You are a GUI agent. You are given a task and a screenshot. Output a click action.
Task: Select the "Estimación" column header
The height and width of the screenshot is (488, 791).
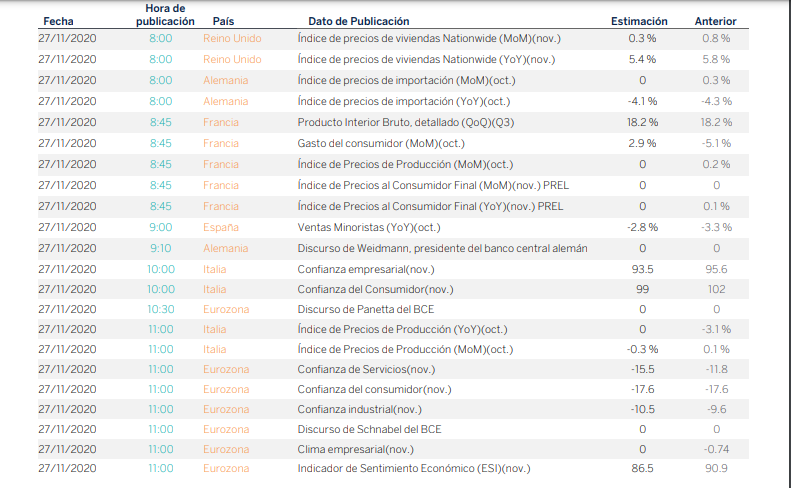641,21
